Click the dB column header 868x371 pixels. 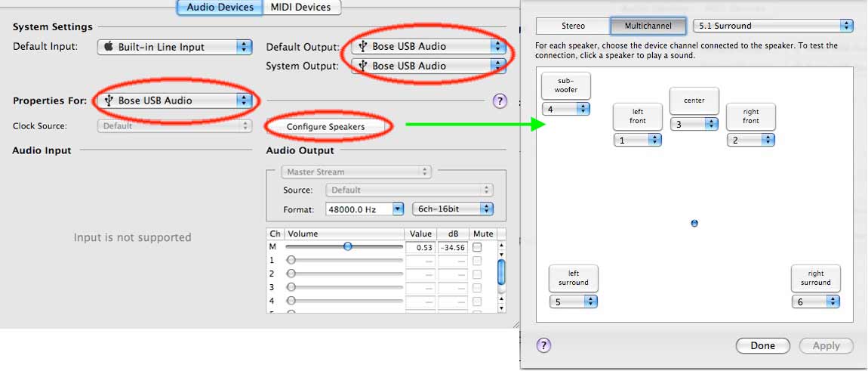[x=454, y=234]
